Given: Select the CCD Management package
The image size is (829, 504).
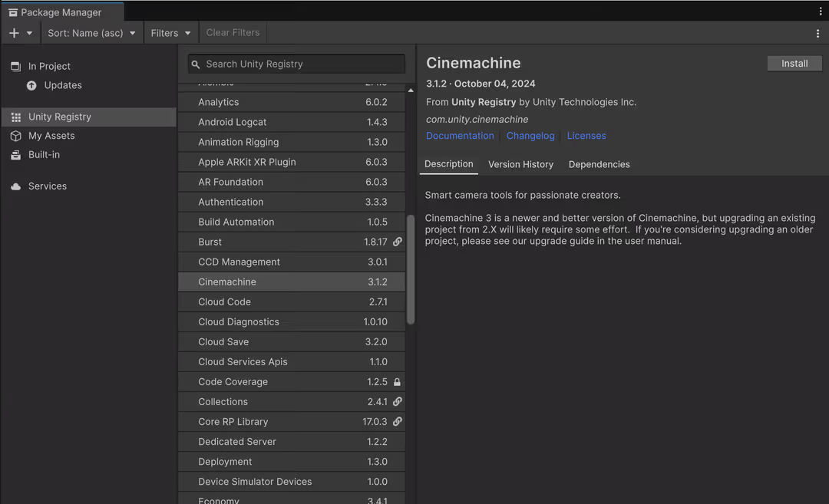Looking at the screenshot, I should click(x=292, y=262).
